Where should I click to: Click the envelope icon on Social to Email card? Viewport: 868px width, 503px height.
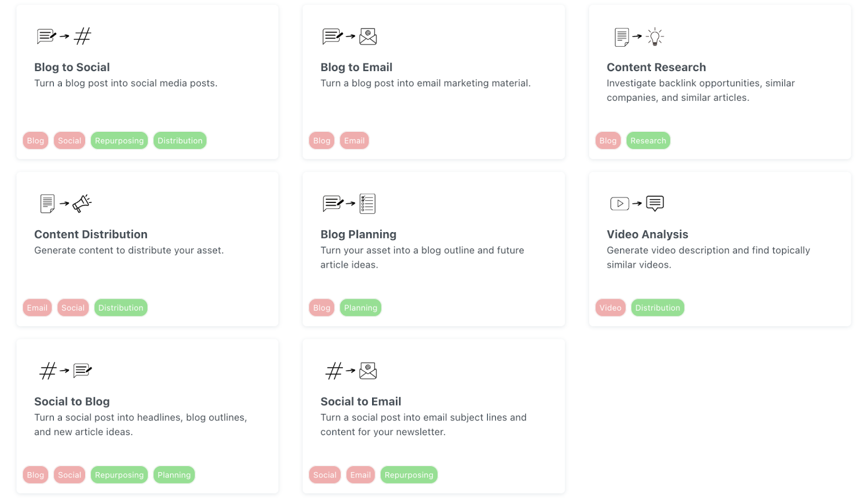368,371
